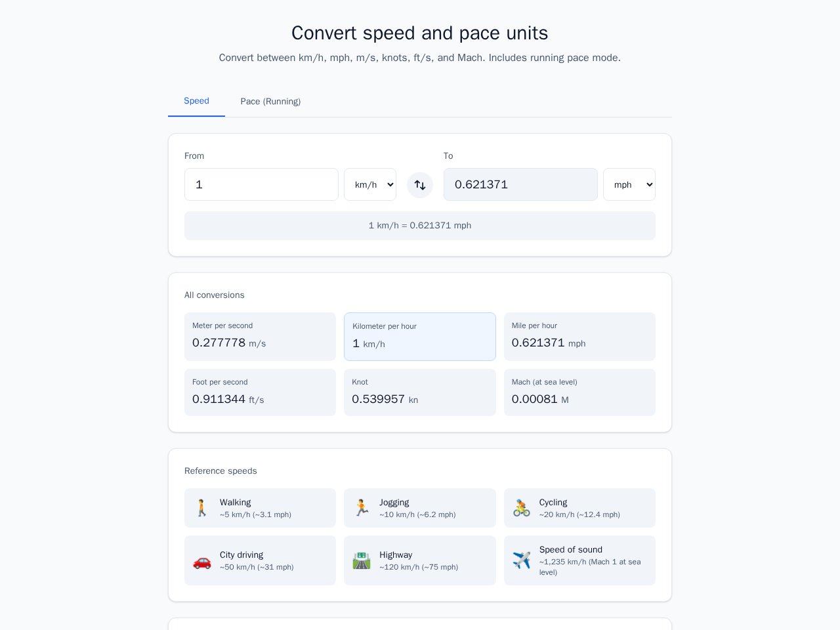840x630 pixels.
Task: Switch to the Pace (Running) tab
Action: (x=270, y=102)
